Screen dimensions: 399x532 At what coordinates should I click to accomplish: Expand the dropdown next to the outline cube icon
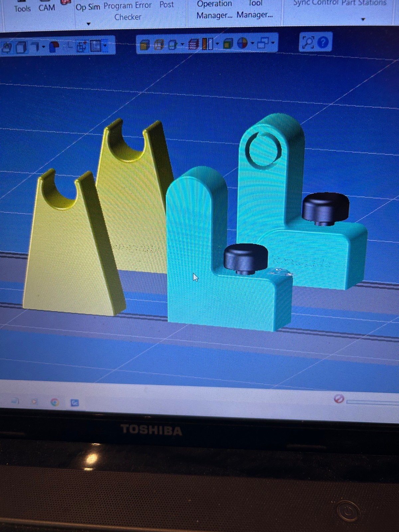182,44
